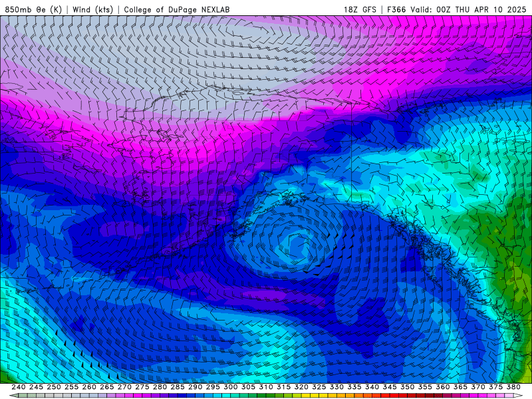Click the 'Wind (kts)' header label
Screen dimensions: 532x399
pos(92,9)
